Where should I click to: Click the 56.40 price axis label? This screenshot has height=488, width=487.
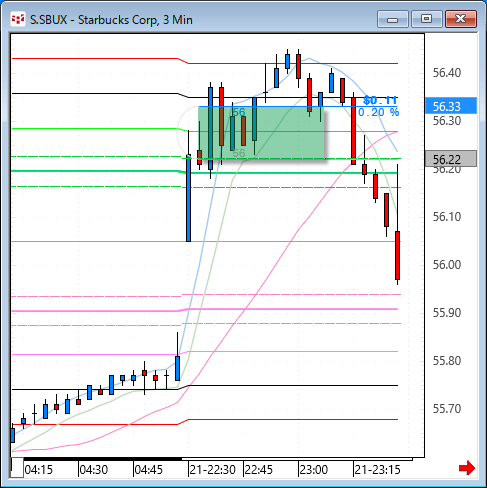[x=447, y=73]
